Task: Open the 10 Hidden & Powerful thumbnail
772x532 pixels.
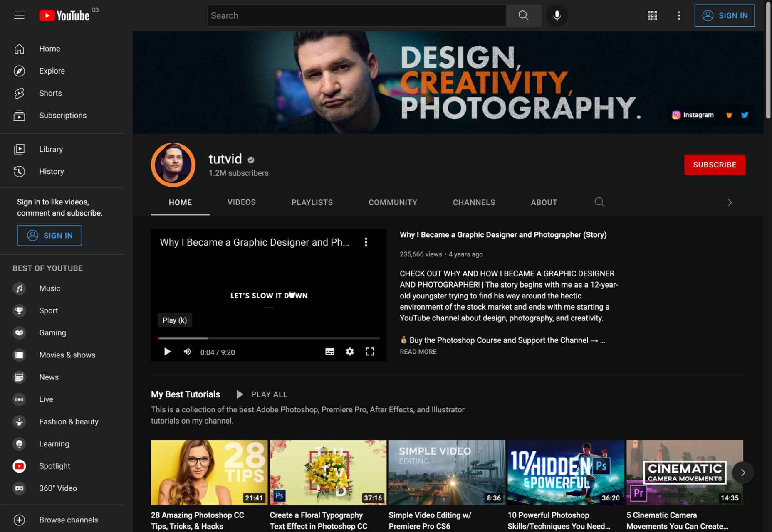Action: tap(566, 473)
